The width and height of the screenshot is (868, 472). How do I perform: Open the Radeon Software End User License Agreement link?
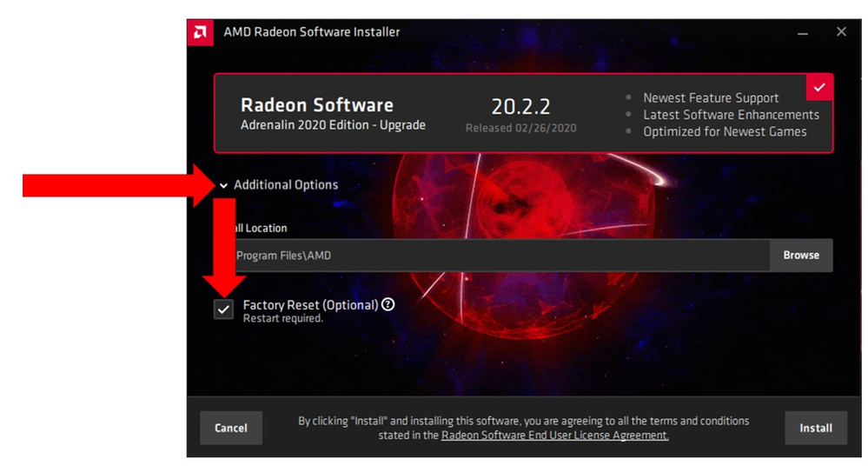pyautogui.click(x=554, y=435)
